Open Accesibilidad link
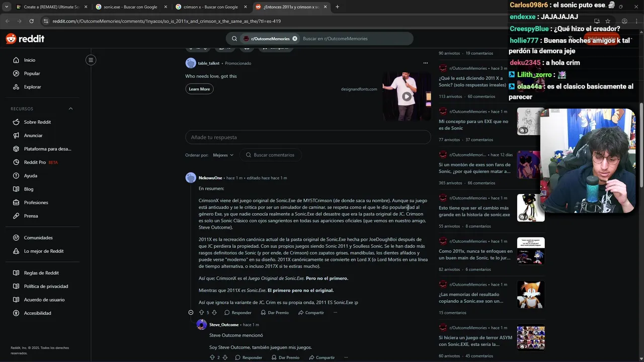The image size is (644, 362). (37, 313)
